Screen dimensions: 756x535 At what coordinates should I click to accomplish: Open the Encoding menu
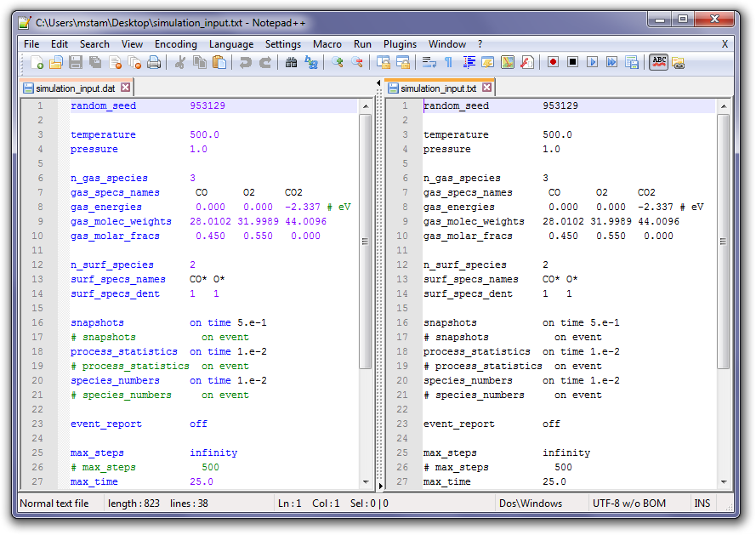pyautogui.click(x=175, y=44)
